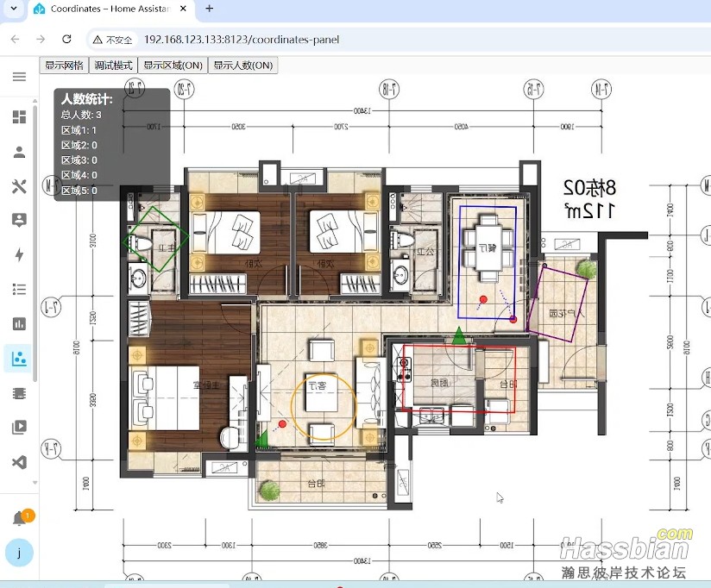Click the 人数统计 heading
Screen dimensions: 711x588
(87, 99)
